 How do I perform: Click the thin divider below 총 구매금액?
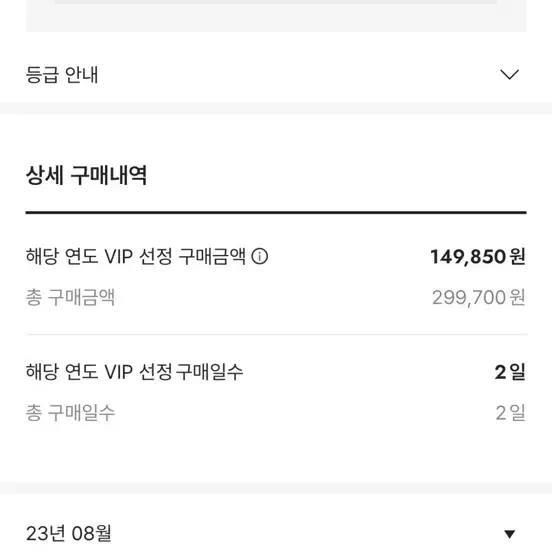pos(276,334)
